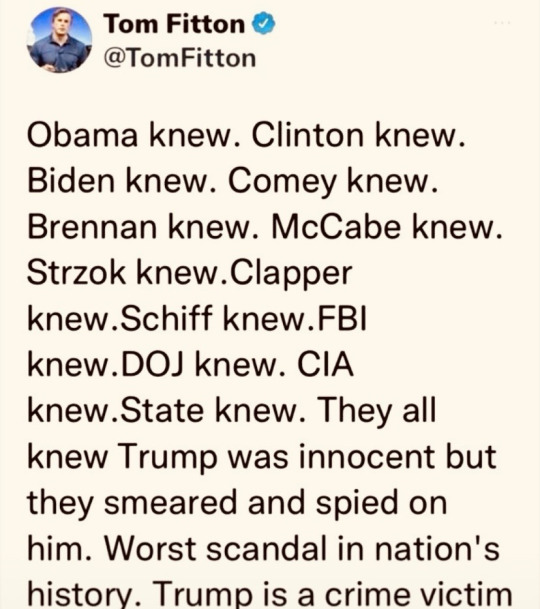This screenshot has width=540, height=609.
Task: Open the @TomFitton handle link
Action: pyautogui.click(x=180, y=58)
